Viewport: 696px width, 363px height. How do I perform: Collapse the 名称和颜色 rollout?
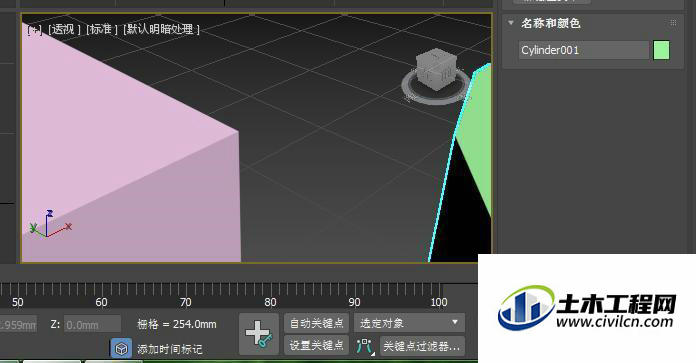point(511,23)
